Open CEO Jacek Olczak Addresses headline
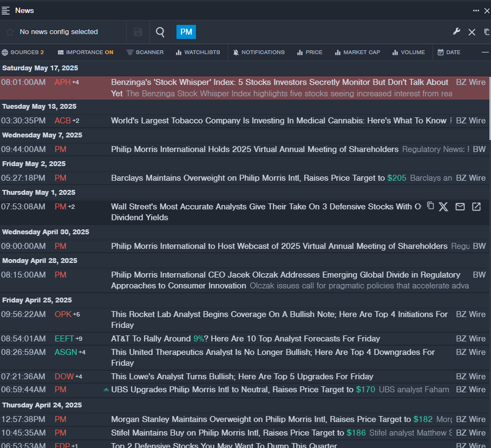This screenshot has width=491, height=448. tap(286, 280)
